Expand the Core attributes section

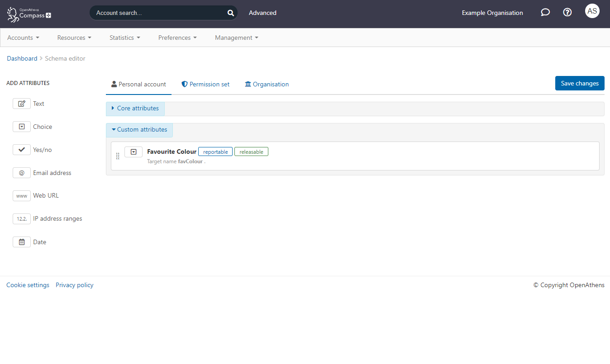135,109
